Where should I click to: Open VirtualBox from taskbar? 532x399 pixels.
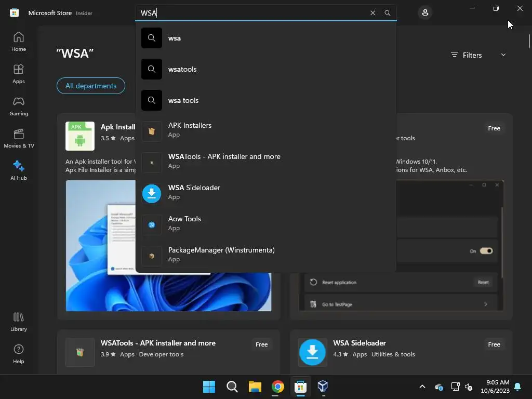pos(323,387)
